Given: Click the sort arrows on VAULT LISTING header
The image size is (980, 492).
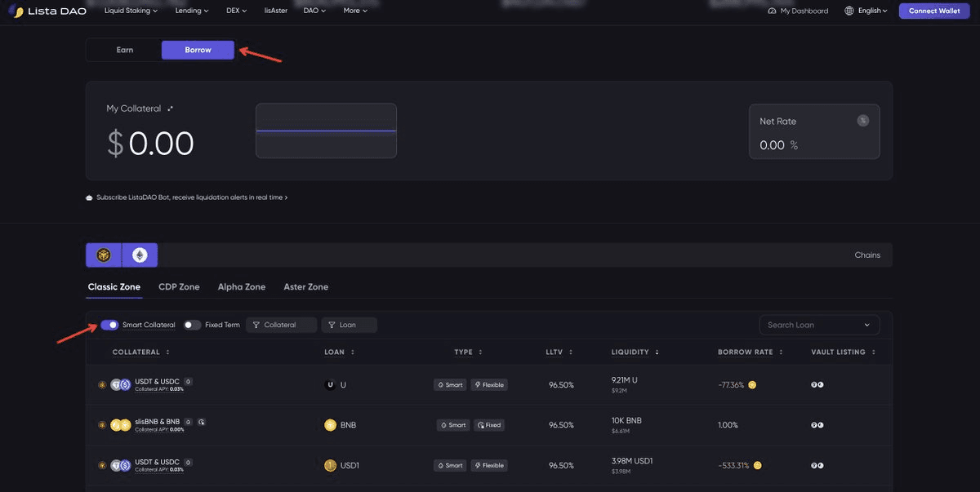Looking at the screenshot, I should 874,352.
